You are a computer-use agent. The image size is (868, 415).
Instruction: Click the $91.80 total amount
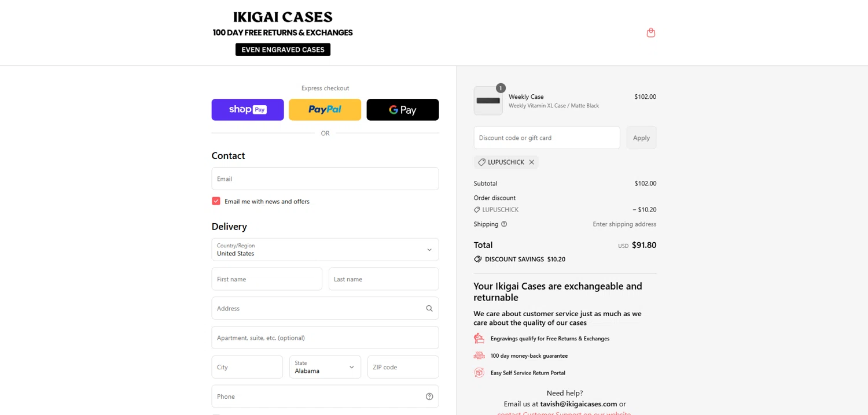(x=644, y=245)
